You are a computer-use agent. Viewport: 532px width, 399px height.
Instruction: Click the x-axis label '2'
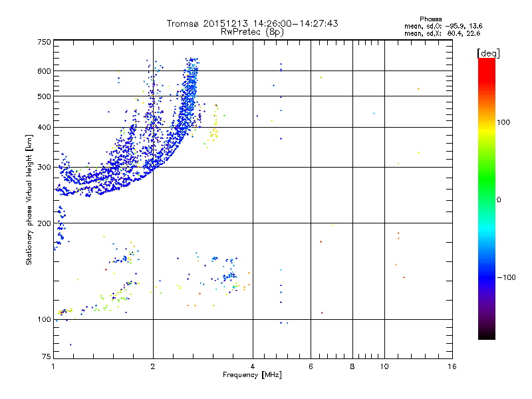tap(153, 366)
